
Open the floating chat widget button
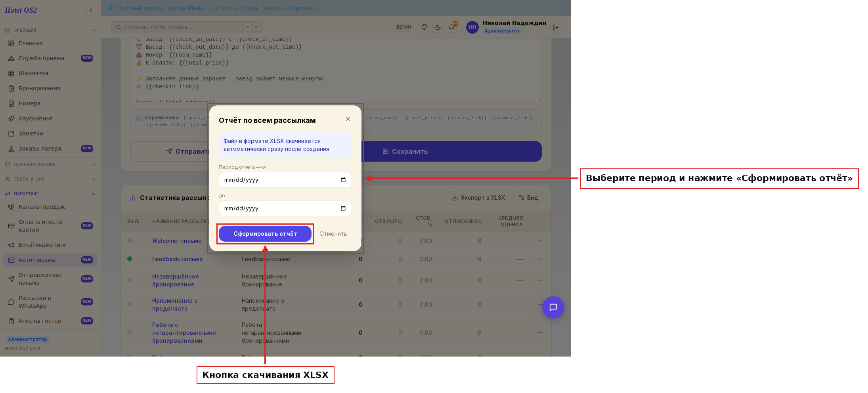553,307
